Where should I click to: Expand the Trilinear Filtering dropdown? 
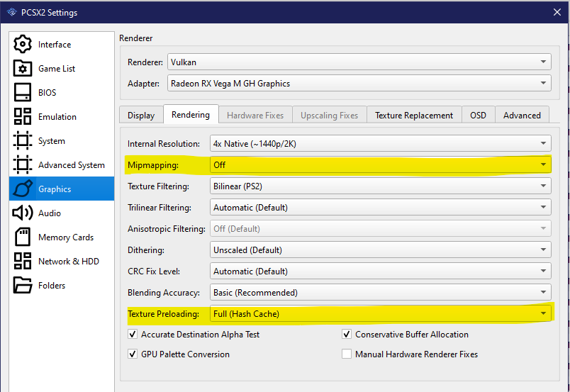(381, 207)
